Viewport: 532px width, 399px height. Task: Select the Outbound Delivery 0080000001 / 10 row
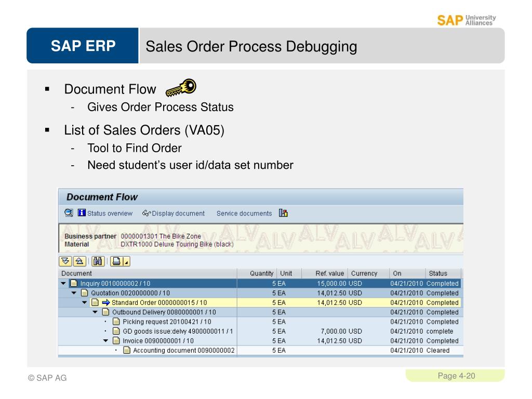[260, 312]
